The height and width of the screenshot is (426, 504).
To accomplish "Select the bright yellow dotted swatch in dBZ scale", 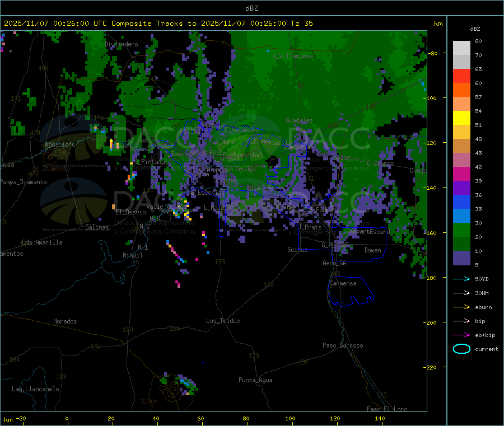I will 461,118.
